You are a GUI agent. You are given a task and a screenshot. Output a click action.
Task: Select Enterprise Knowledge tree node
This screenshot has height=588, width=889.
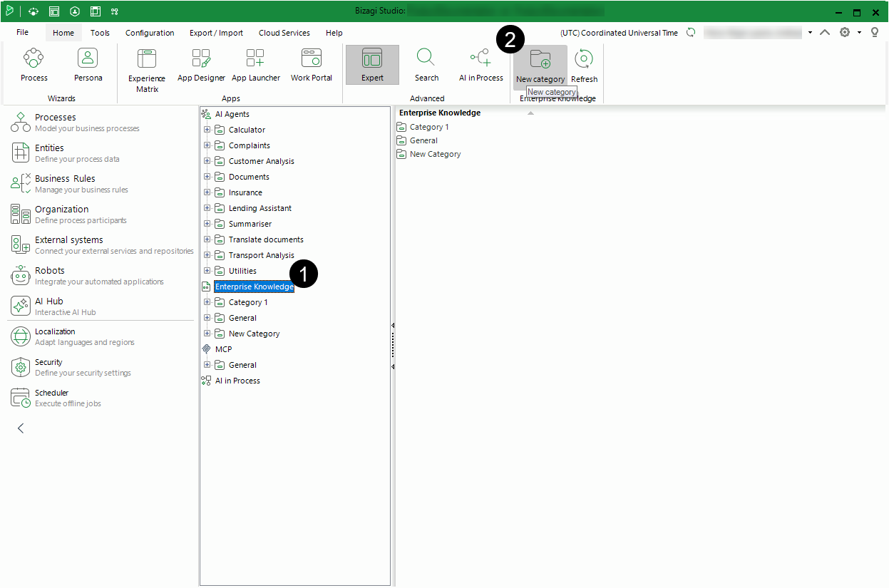click(x=255, y=287)
